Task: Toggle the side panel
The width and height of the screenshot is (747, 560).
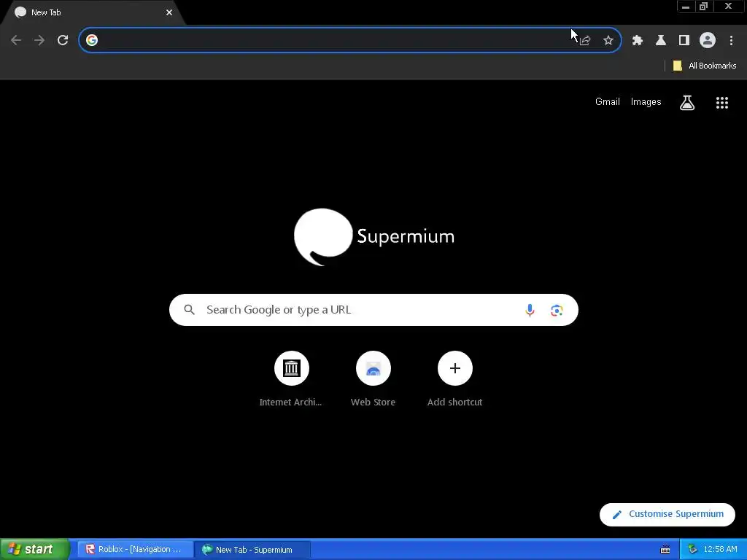Action: click(x=684, y=41)
